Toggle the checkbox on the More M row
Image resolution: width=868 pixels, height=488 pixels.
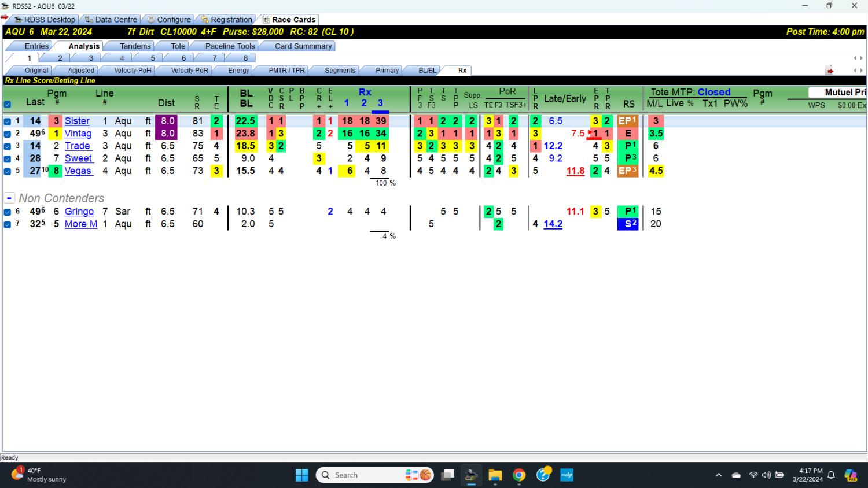pyautogui.click(x=8, y=224)
